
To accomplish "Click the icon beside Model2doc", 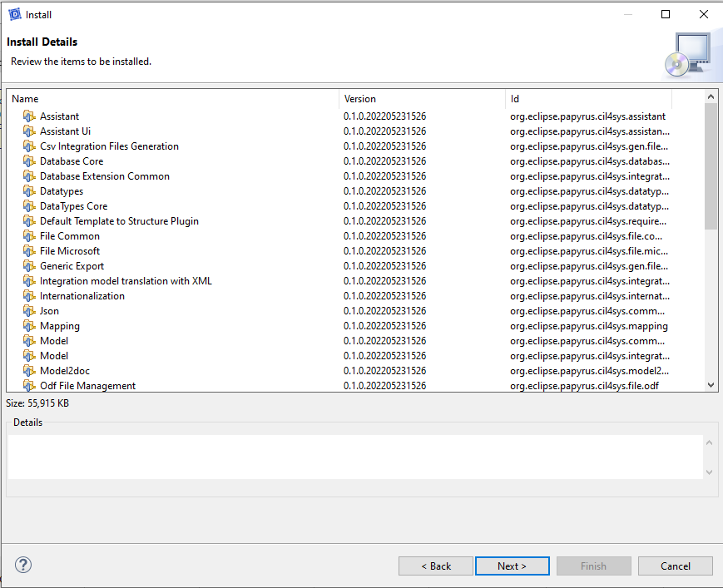I will point(29,371).
